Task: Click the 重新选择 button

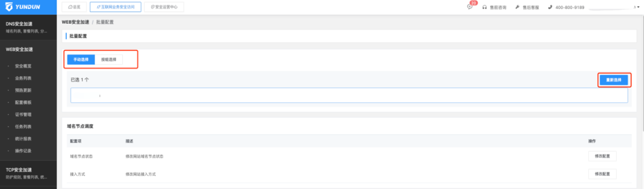Action: click(x=614, y=80)
